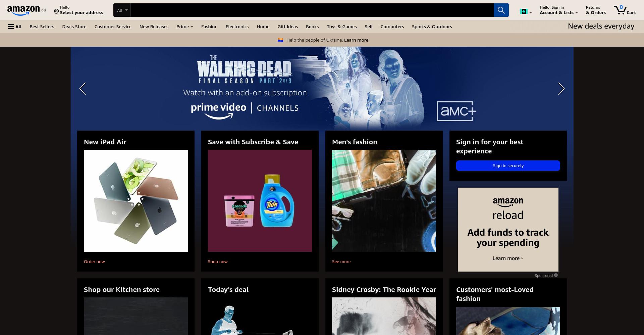Click Customers' most-Loved fashion image

508,321
